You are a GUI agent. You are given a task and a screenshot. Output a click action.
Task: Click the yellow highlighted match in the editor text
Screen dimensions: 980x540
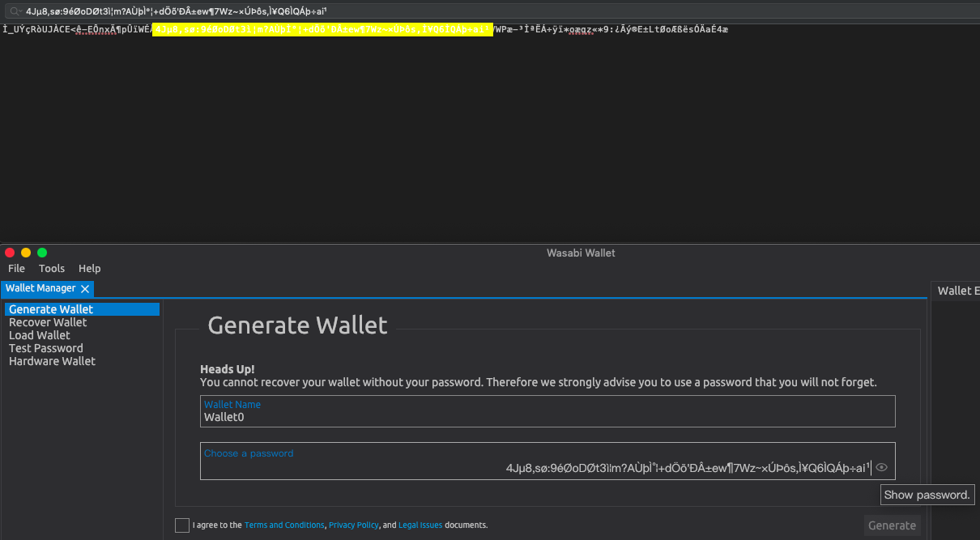point(322,30)
